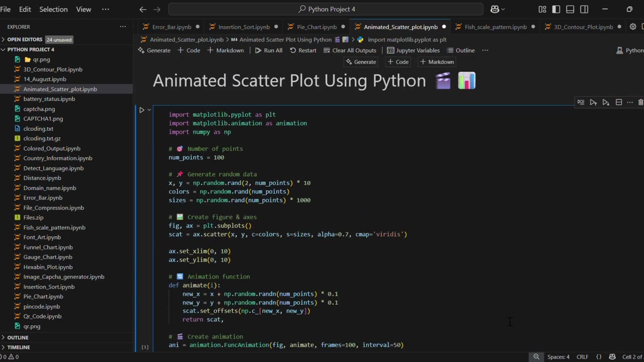Open Qr_Code.ipynb in explorer

tap(42, 316)
